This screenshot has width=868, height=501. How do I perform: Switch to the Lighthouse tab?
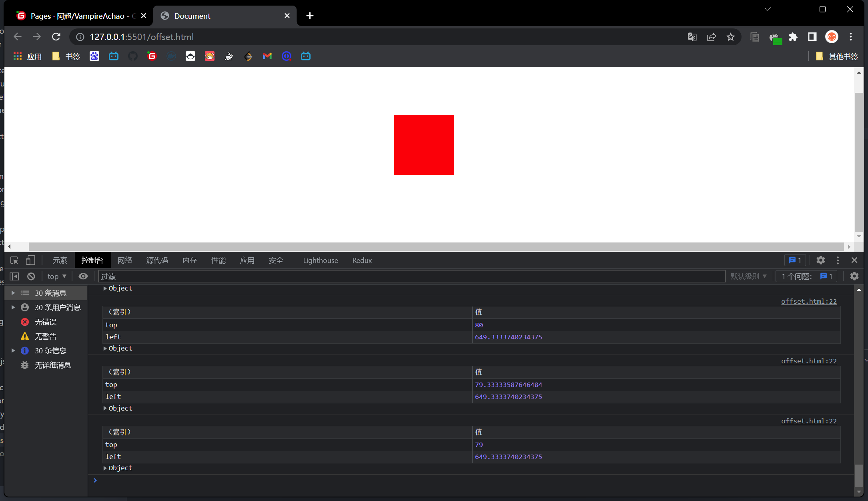click(320, 261)
